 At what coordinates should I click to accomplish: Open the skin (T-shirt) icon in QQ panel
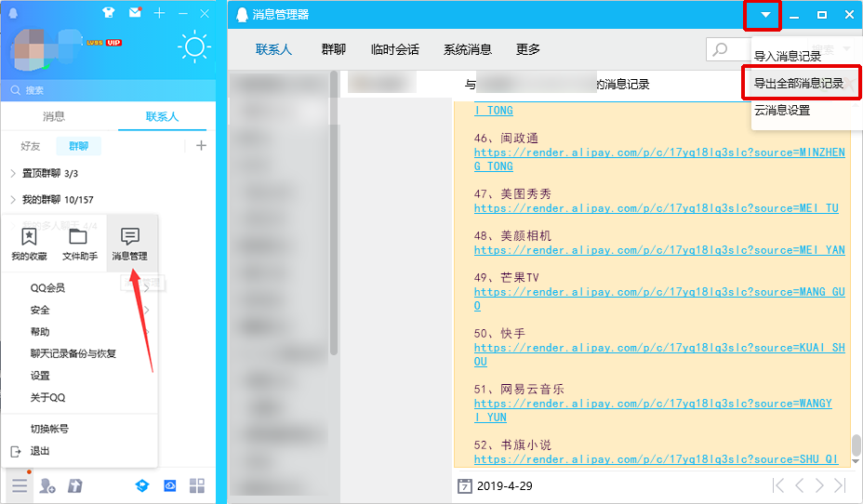109,13
